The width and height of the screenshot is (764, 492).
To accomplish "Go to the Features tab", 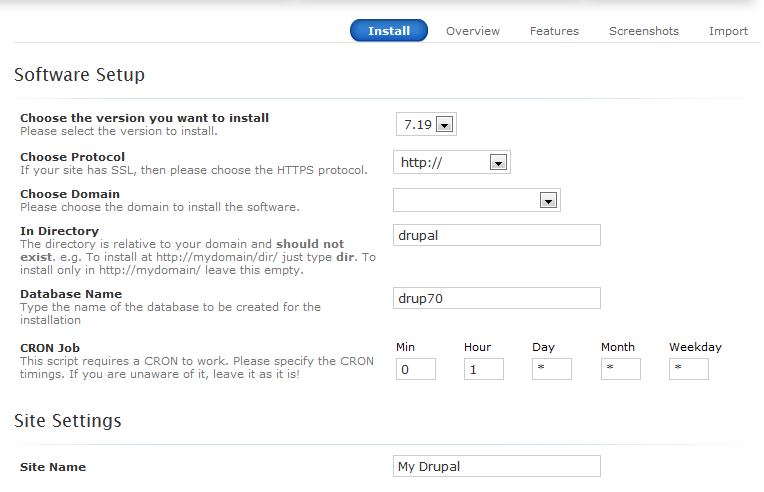I will click(x=554, y=31).
